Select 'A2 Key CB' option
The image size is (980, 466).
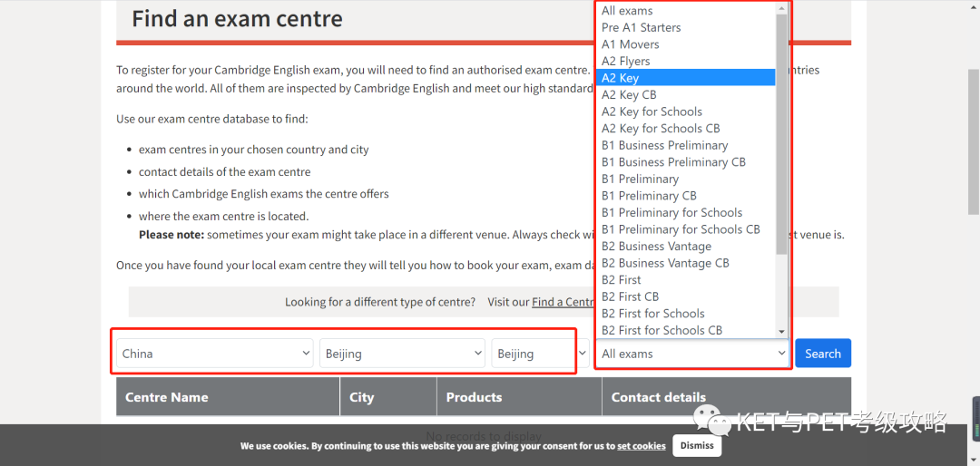[x=686, y=95]
